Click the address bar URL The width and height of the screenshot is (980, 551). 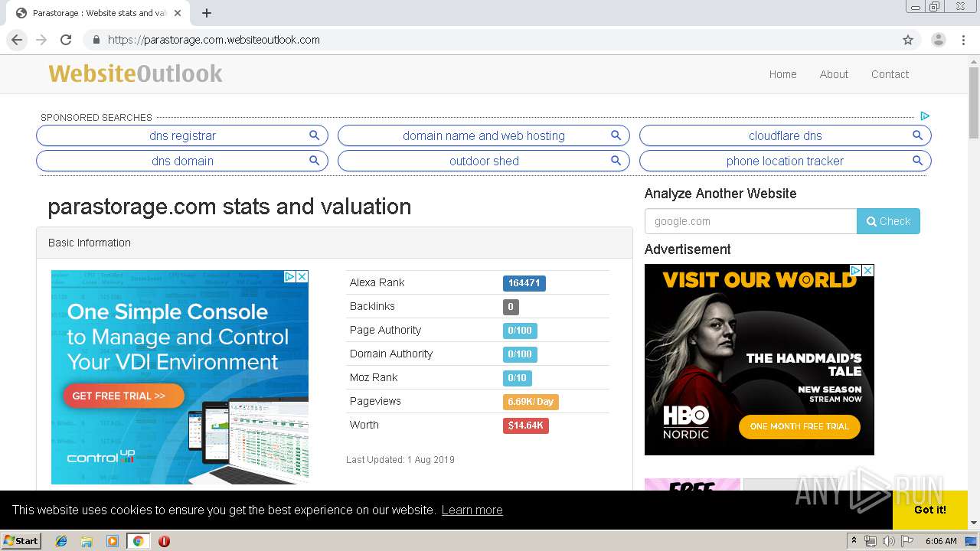coord(214,40)
